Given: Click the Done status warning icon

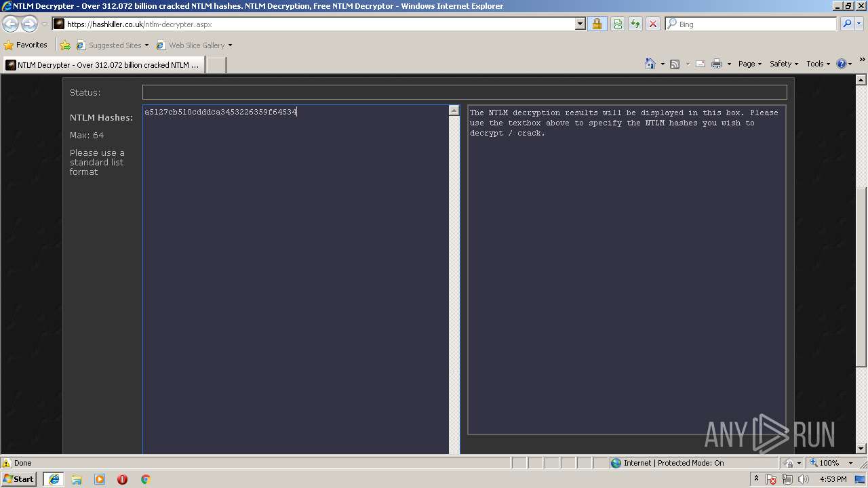Looking at the screenshot, I should pyautogui.click(x=7, y=463).
